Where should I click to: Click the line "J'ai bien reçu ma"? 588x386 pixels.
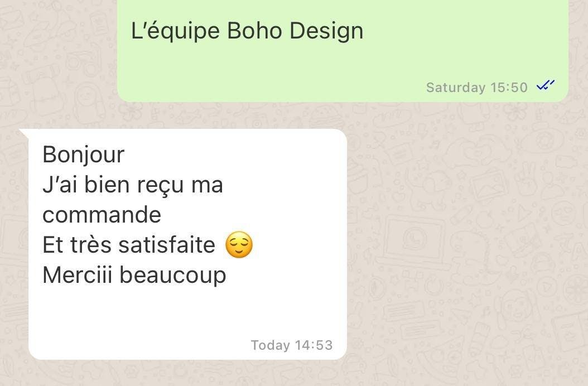click(133, 185)
